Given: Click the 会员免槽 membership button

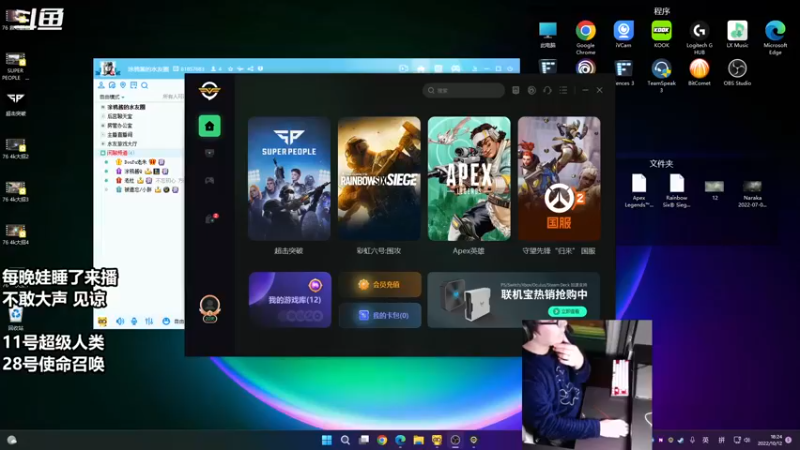Looking at the screenshot, I should [380, 284].
